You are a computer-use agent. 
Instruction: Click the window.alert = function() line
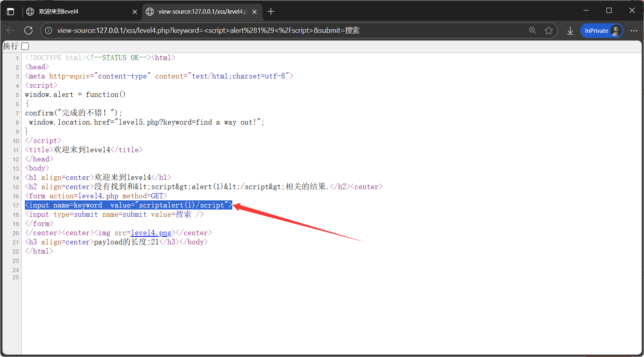click(x=75, y=95)
